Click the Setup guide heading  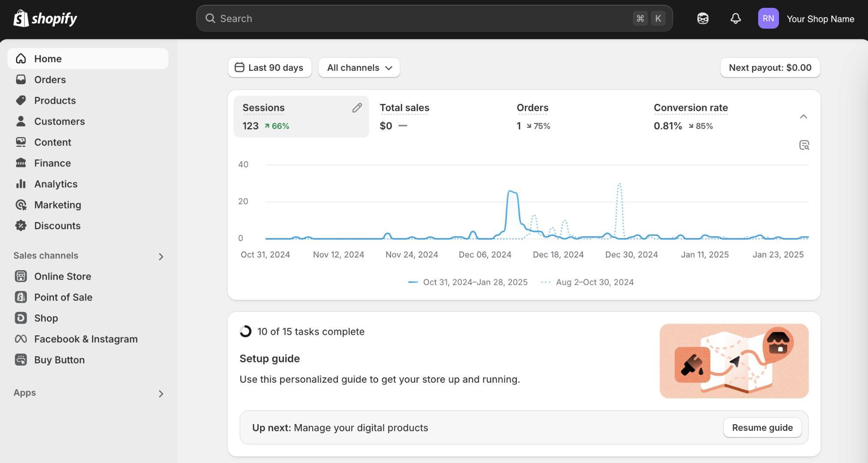click(x=270, y=359)
